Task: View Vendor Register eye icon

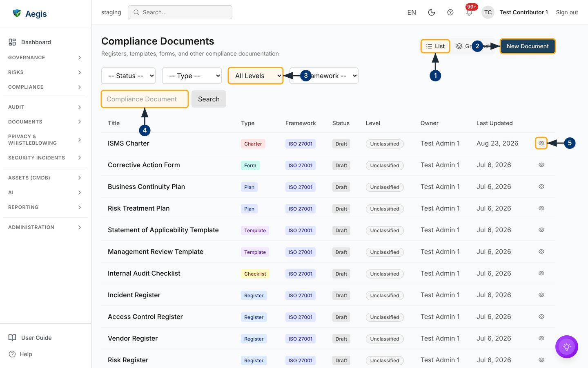Action: (x=541, y=338)
